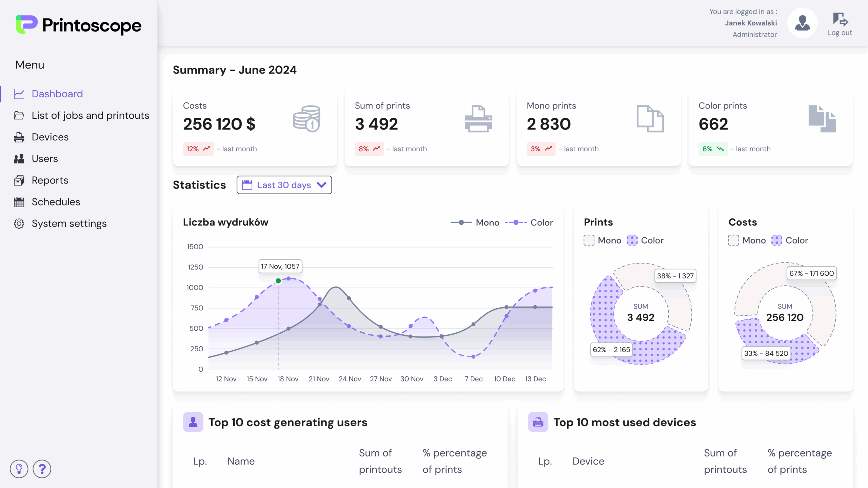This screenshot has width=868, height=488.
Task: Open the question mark help icon
Action: click(42, 469)
